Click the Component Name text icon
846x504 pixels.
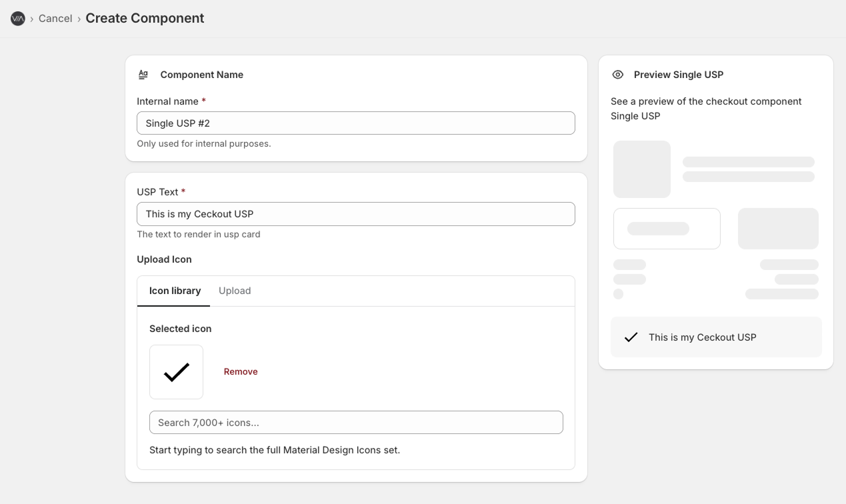click(x=143, y=75)
